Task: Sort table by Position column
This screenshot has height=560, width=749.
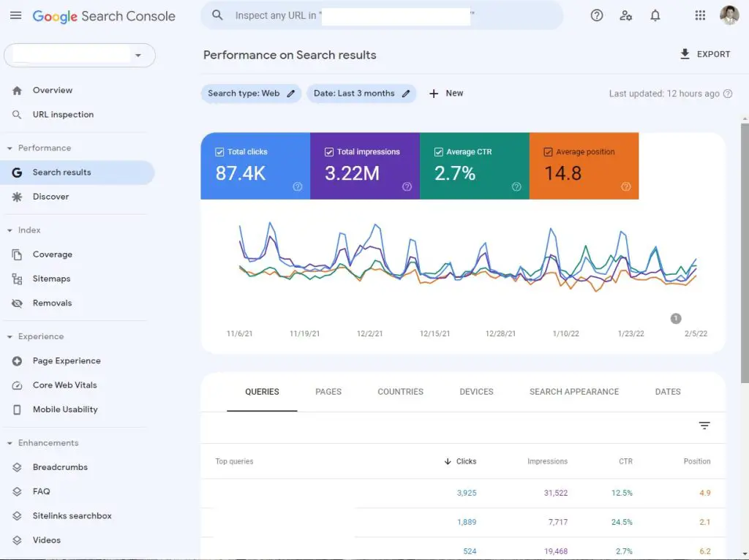Action: (696, 461)
